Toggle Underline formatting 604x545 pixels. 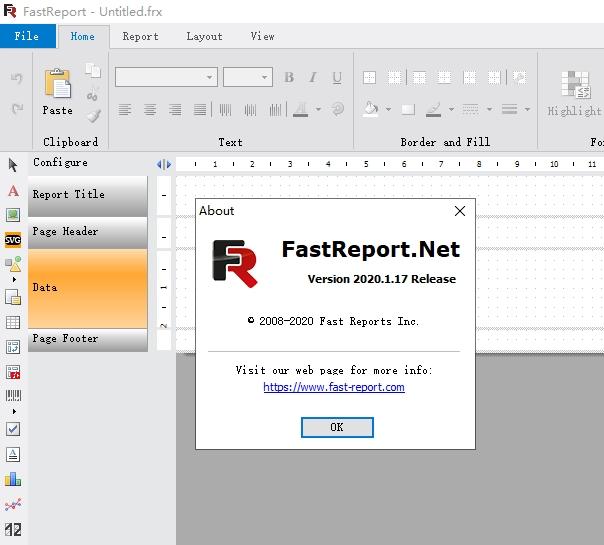pos(337,77)
